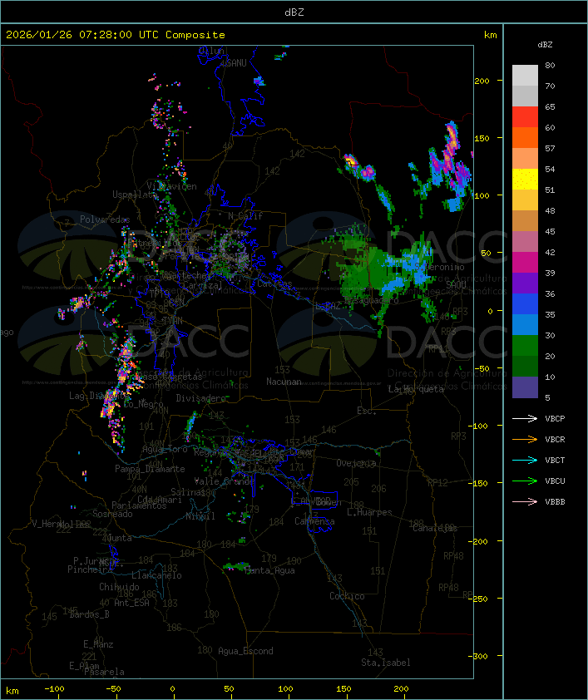Select the slate 5-10 dBZ legend swatch
Viewport: 588px width, 700px height.
(525, 387)
